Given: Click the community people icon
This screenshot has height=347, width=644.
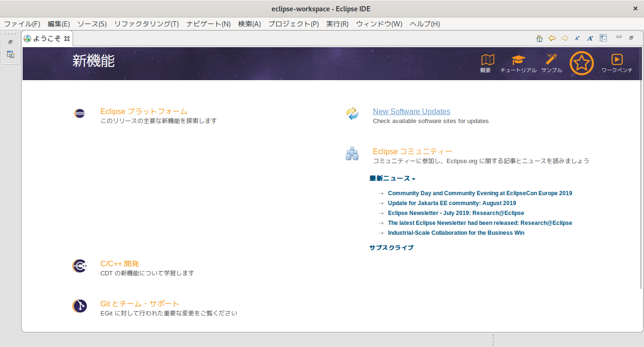Looking at the screenshot, I should [x=352, y=153].
